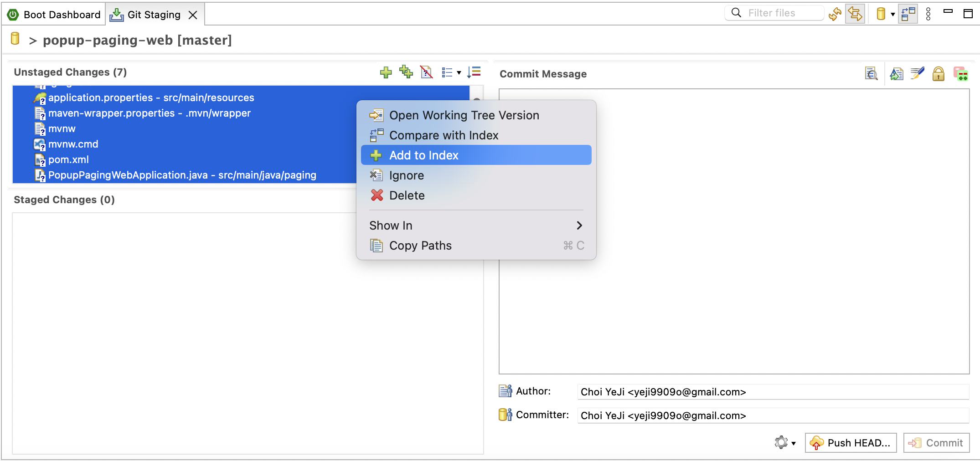
Task: Choose Ignore in context menu
Action: (476, 175)
